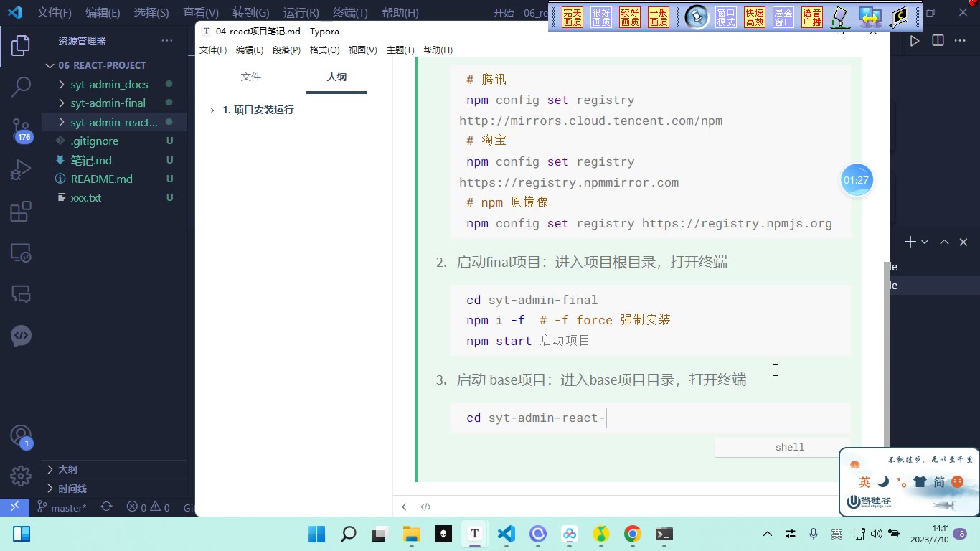Click Typora document vertical scrollbar
980x551 pixels.
click(x=886, y=354)
